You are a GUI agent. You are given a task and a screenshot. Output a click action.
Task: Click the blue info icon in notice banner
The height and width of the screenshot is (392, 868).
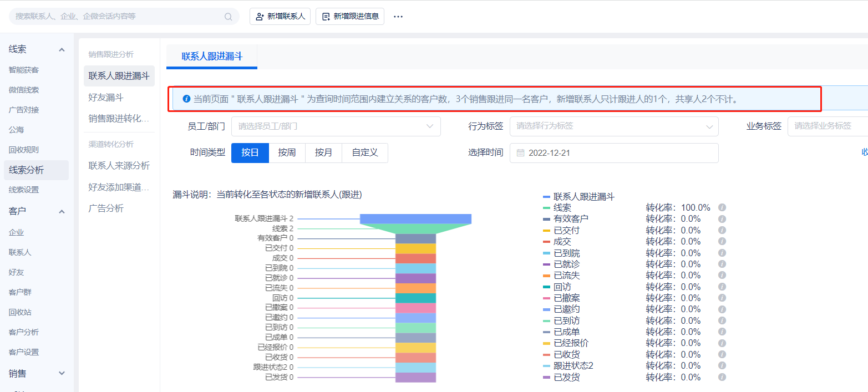(186, 99)
